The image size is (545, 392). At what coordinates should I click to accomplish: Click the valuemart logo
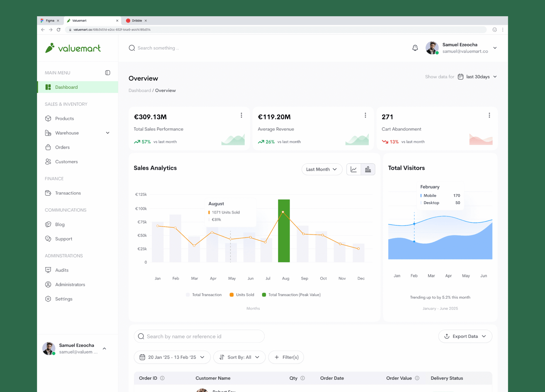[73, 48]
